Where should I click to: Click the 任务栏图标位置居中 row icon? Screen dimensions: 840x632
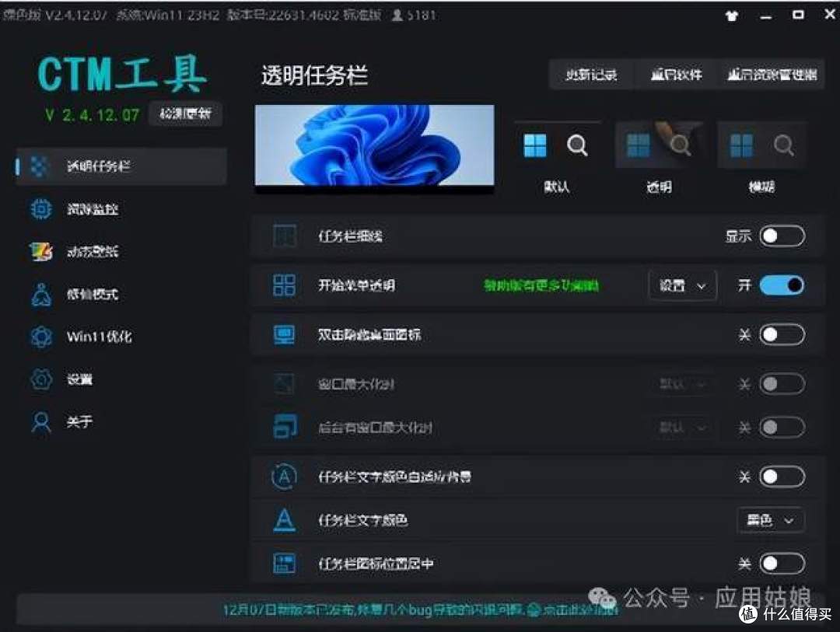(x=284, y=564)
